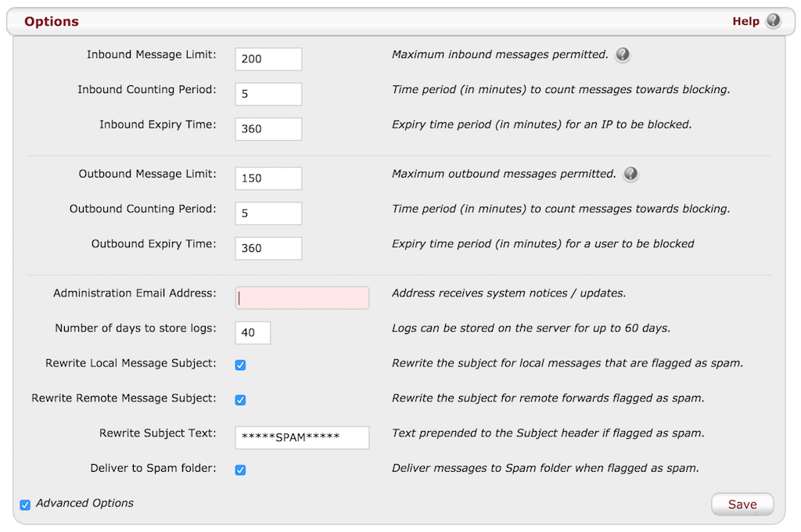
Task: Toggle the Advanced Options checkbox
Action: click(25, 505)
